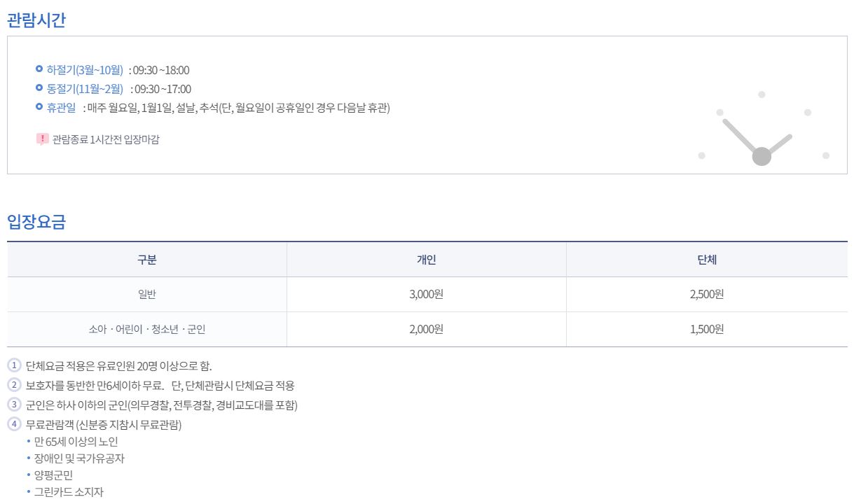Click the bullet beside 휴관일
Screen dimensions: 861x504
[39, 107]
